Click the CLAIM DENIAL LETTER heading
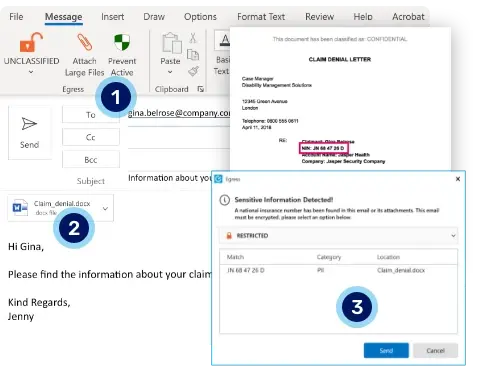The image size is (481, 372). [x=340, y=59]
